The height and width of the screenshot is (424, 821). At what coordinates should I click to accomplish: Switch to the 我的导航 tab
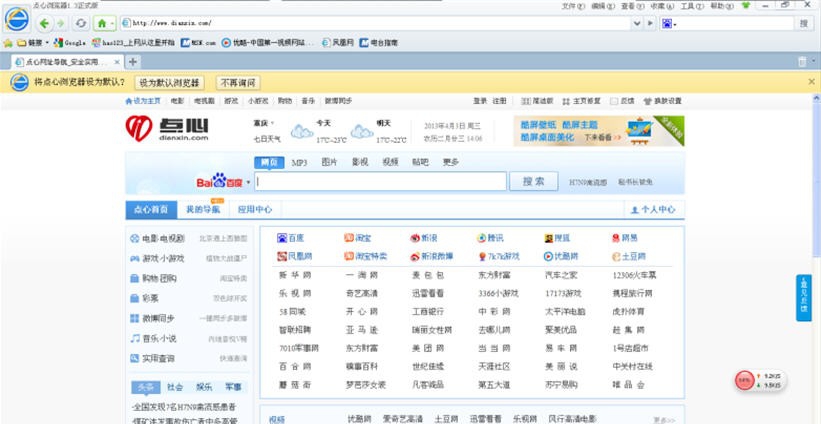click(x=203, y=209)
